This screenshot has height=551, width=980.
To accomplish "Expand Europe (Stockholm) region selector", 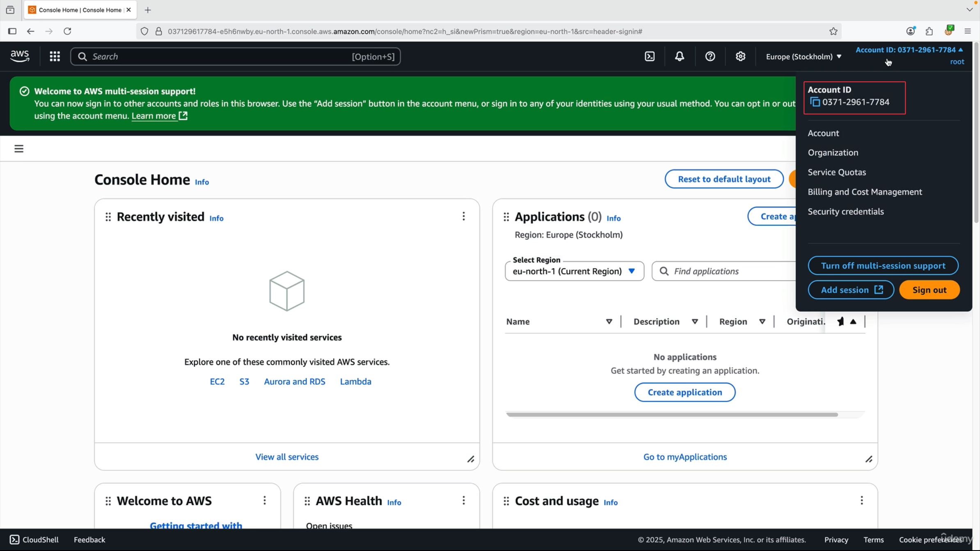I will (804, 57).
